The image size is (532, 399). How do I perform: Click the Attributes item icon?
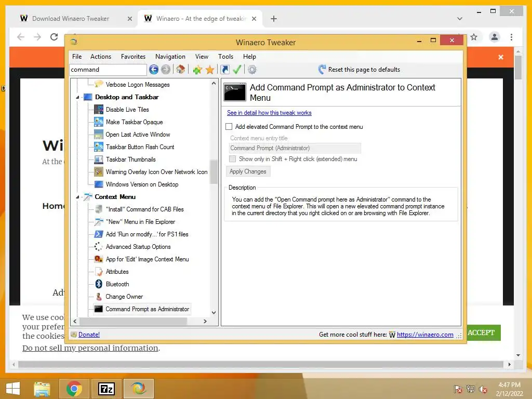(x=99, y=271)
